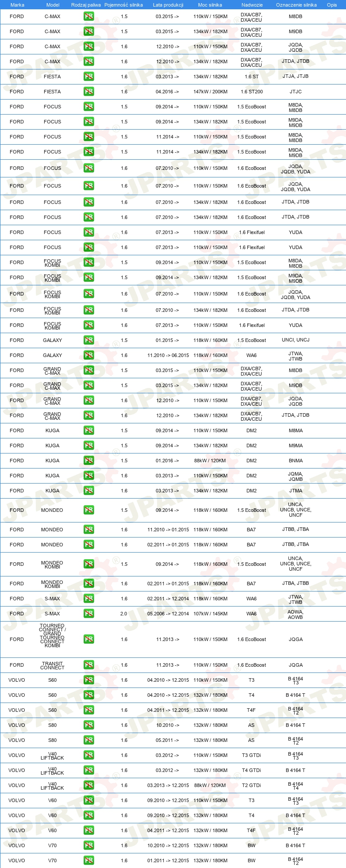Click the Lata produkcji column header
346x868 pixels.
click(x=168, y=5)
